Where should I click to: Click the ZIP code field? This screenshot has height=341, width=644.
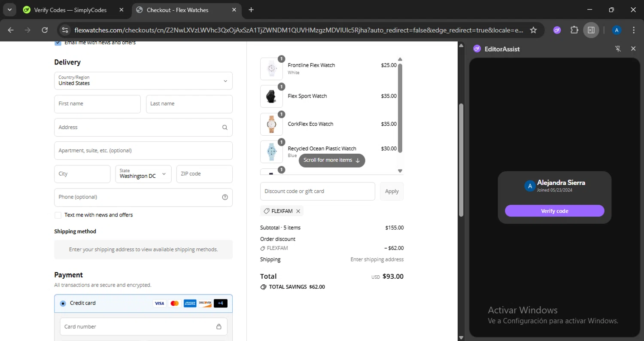coord(204,174)
